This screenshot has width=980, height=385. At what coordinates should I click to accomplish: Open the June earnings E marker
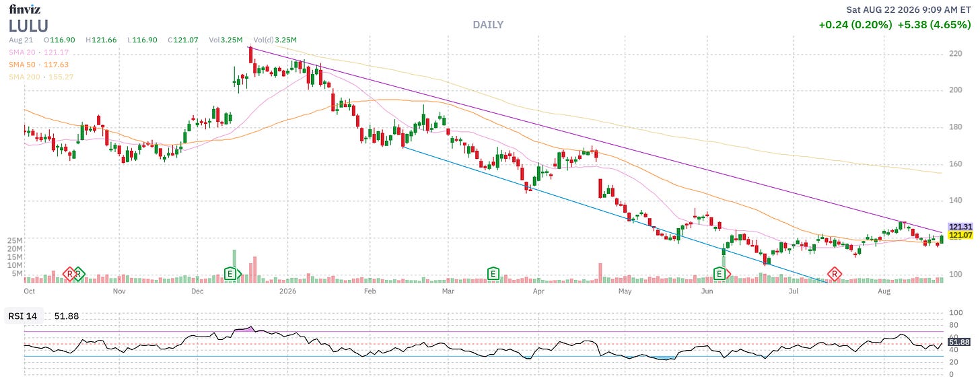click(x=720, y=273)
